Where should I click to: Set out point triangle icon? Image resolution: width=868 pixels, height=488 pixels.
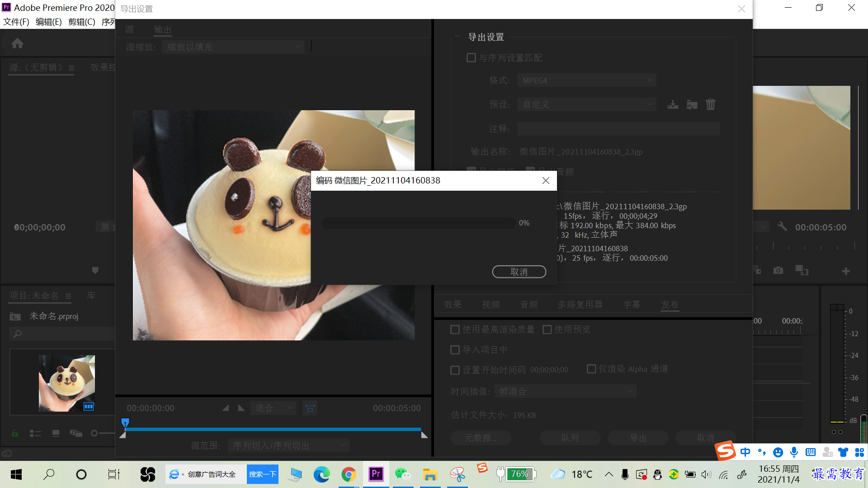(x=241, y=408)
